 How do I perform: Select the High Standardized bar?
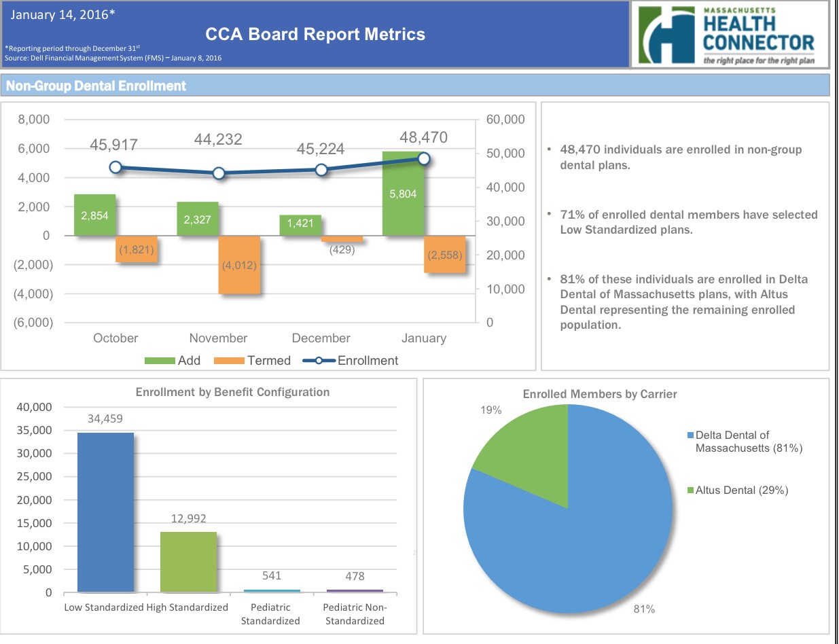point(188,562)
